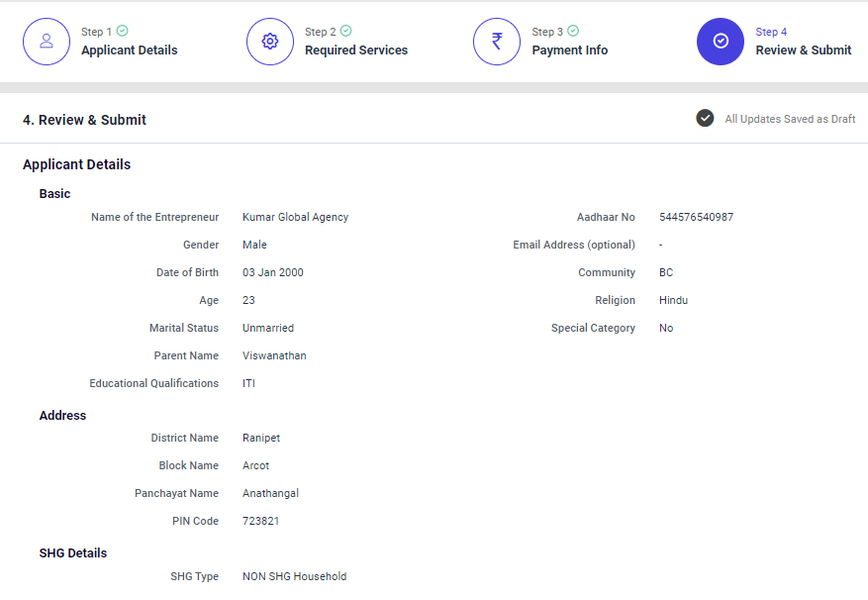Click the dark saved-draft checkmark icon
The width and height of the screenshot is (868, 600).
tap(705, 119)
